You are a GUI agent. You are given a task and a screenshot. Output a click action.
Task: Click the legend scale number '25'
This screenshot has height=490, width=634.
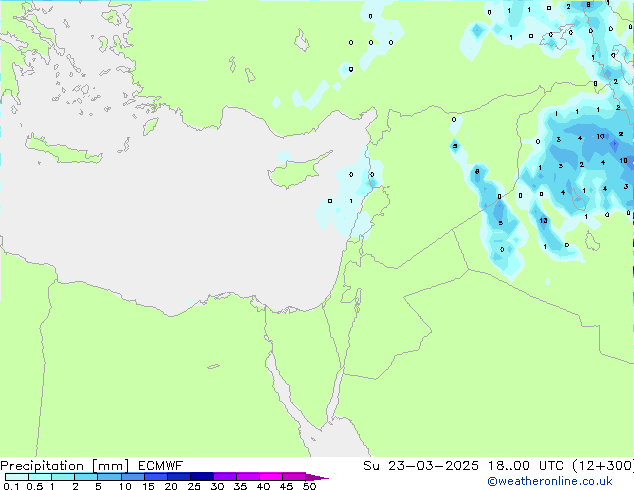pyautogui.click(x=194, y=486)
